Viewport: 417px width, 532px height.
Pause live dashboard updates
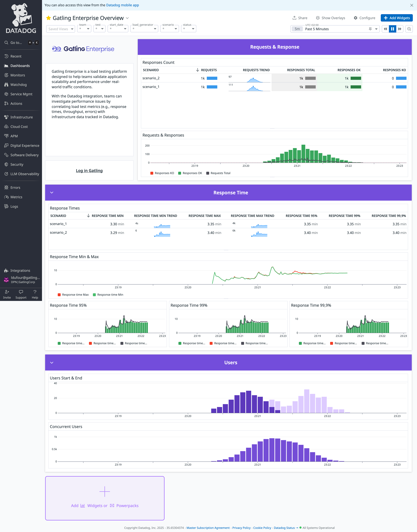(393, 29)
